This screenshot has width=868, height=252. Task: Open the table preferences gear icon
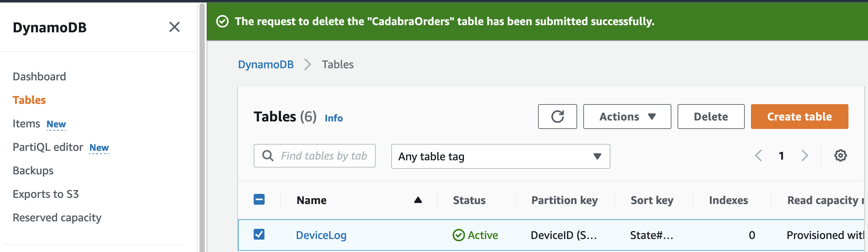click(x=840, y=156)
